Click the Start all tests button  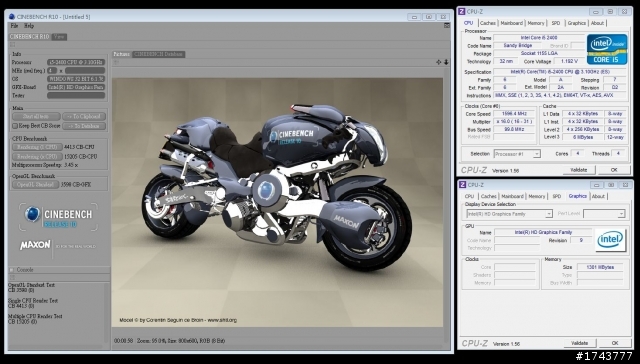36,117
